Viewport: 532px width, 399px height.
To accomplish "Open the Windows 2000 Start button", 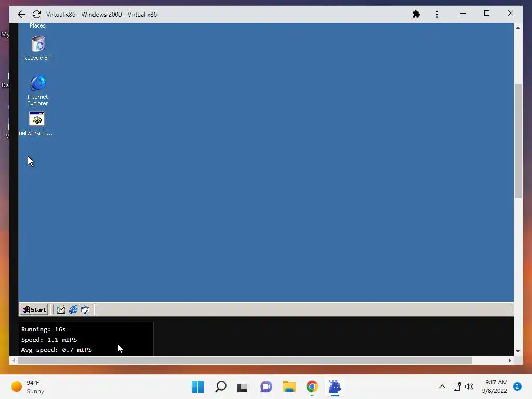I will pos(34,310).
